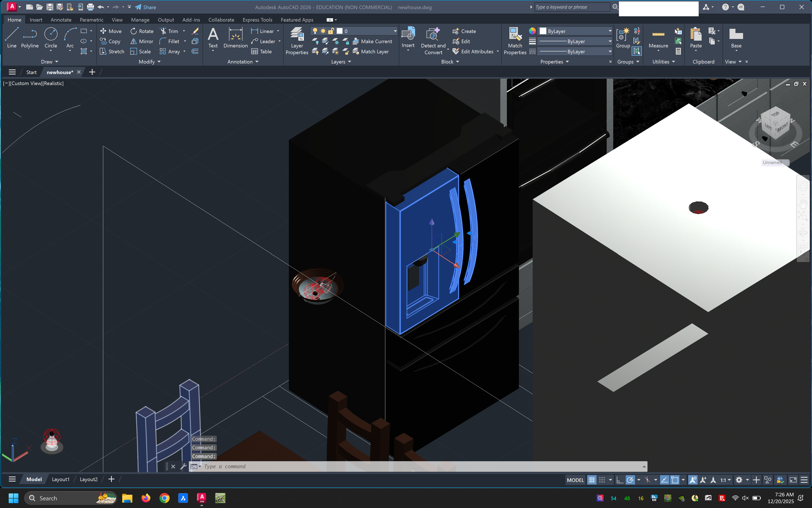Click the Match Layer button
This screenshot has width=812, height=508.
[x=370, y=51]
